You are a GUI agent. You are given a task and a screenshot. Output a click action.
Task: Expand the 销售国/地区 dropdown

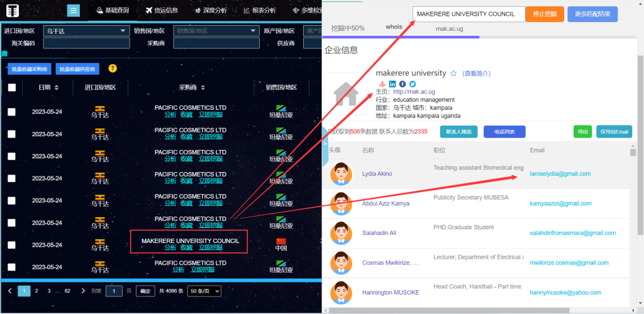click(x=216, y=30)
